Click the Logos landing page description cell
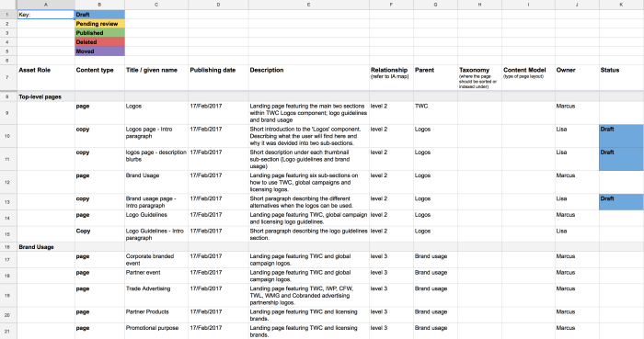Viewport: 644px width, 339px height. (309, 113)
